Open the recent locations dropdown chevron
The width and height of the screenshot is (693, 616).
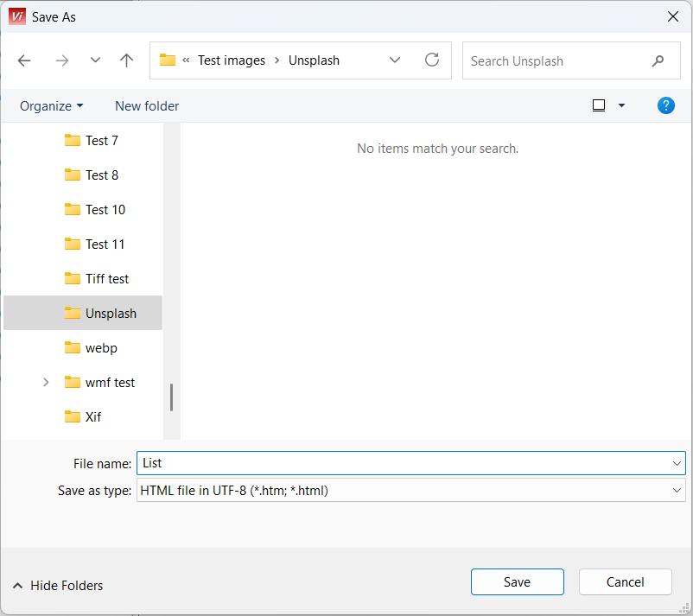click(x=95, y=60)
